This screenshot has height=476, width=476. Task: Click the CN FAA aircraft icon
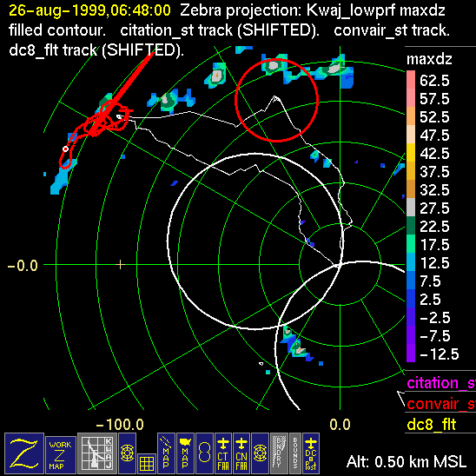click(241, 453)
